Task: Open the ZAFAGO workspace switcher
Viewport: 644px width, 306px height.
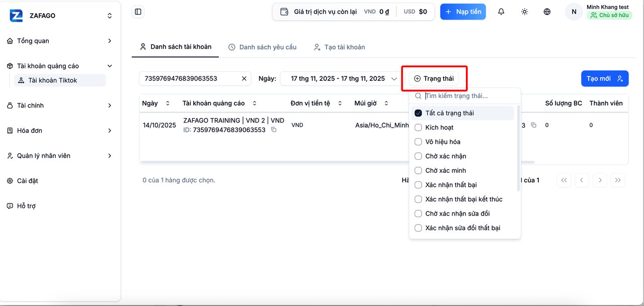Action: (x=110, y=16)
